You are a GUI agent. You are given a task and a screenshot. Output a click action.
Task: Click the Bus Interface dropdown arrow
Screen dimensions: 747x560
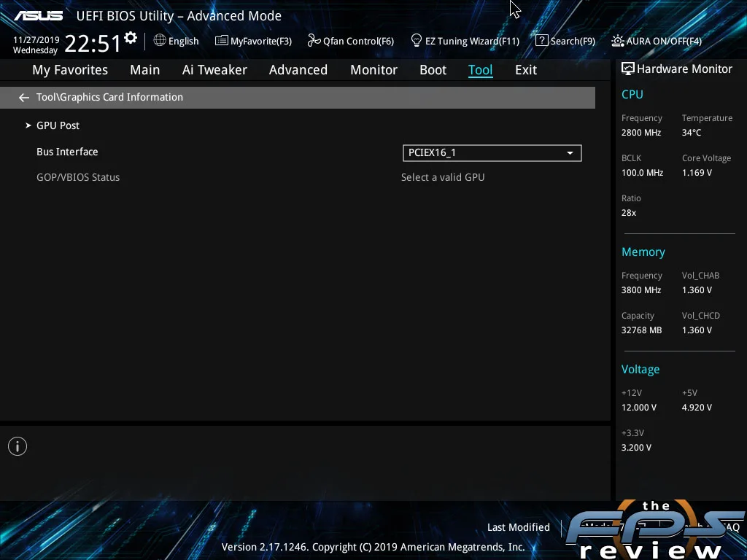pos(570,153)
